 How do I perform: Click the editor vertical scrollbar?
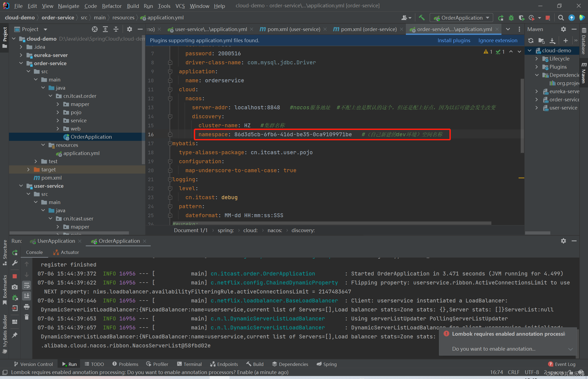point(522,116)
